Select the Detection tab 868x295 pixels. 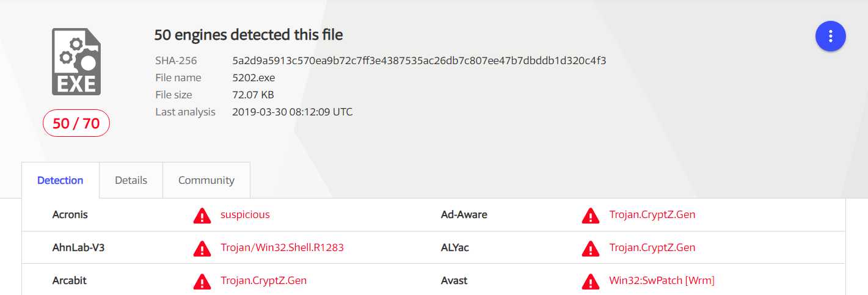point(60,180)
